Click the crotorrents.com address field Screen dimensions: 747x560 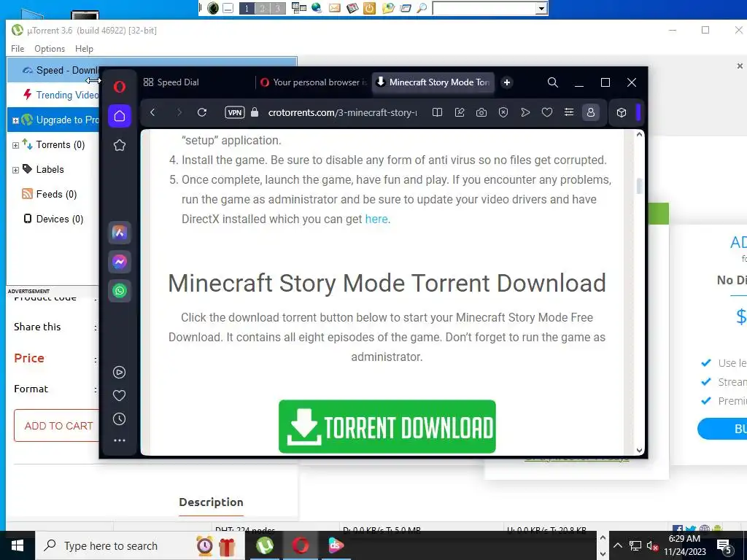(342, 112)
